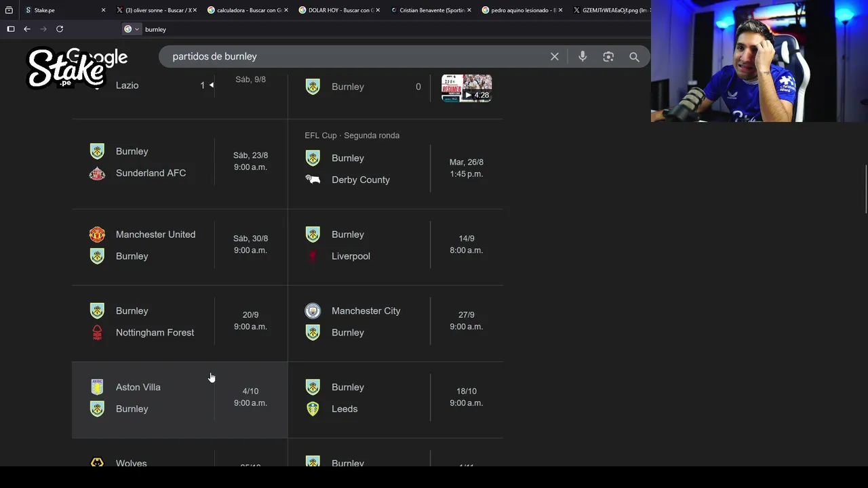Clear the search box with X
Screen dimensions: 868x488
coord(555,57)
